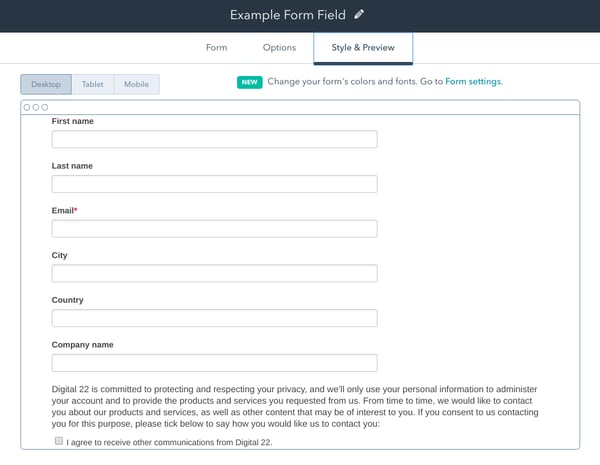Select the Style & Preview tab
The width and height of the screenshot is (600, 465).
tap(363, 48)
